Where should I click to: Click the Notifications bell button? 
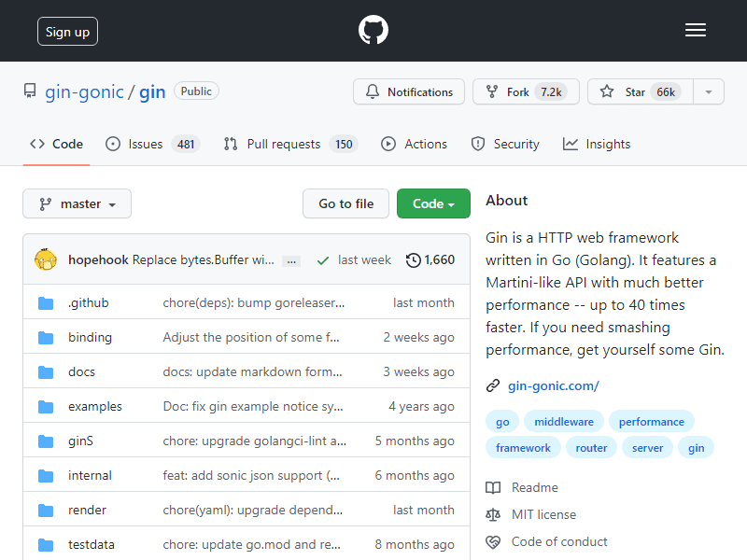(x=409, y=91)
